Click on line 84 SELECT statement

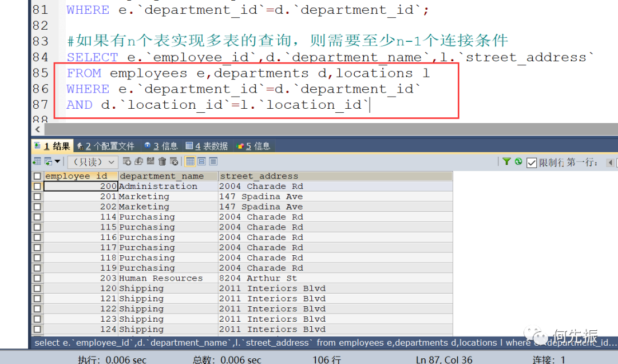coord(330,58)
